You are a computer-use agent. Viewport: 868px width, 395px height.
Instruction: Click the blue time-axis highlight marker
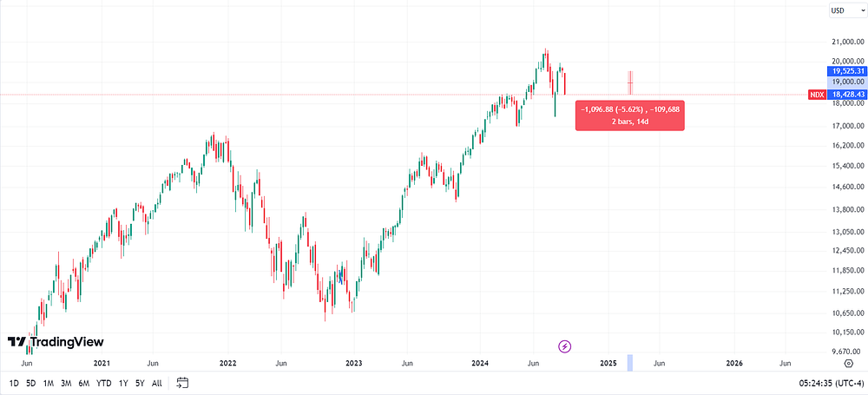point(629,364)
